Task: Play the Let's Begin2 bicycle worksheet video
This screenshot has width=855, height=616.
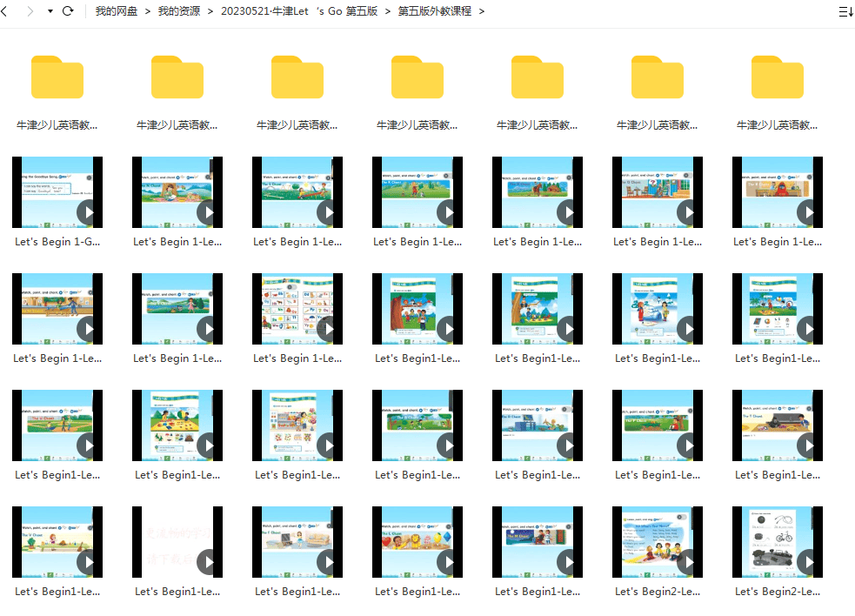Action: click(x=777, y=542)
